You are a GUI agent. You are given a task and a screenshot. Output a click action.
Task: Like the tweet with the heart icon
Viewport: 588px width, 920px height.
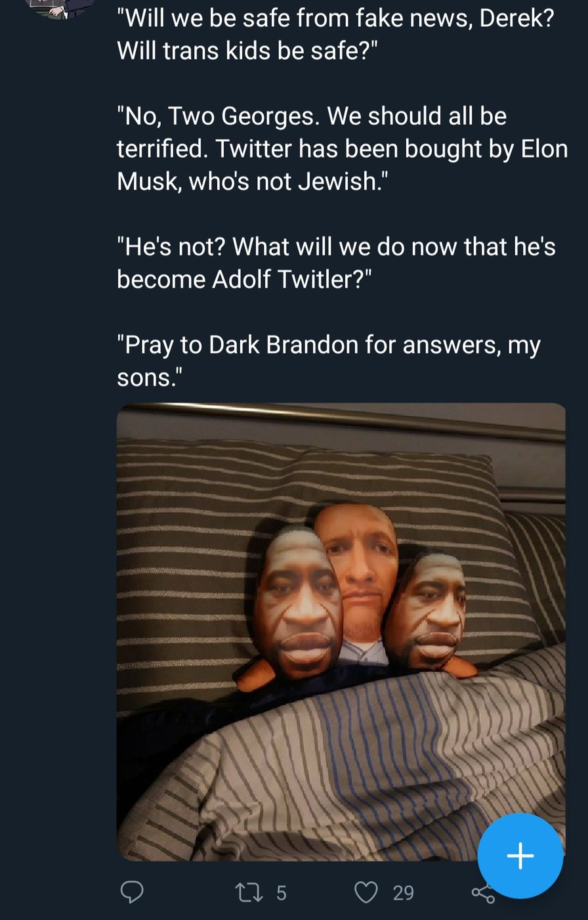366,892
